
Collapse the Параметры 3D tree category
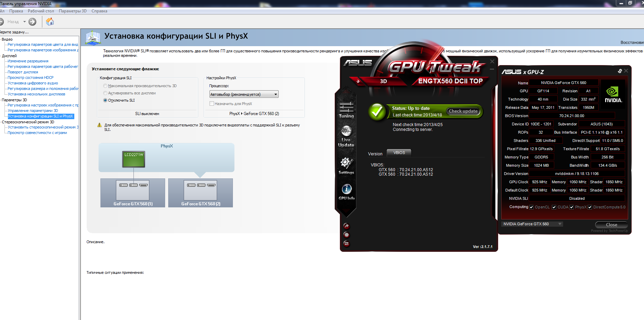click(14, 100)
